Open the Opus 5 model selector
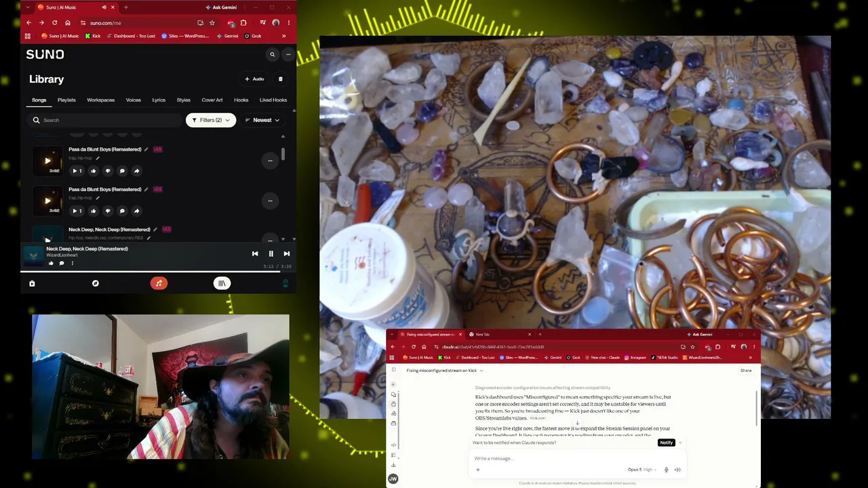The height and width of the screenshot is (488, 868). [644, 470]
